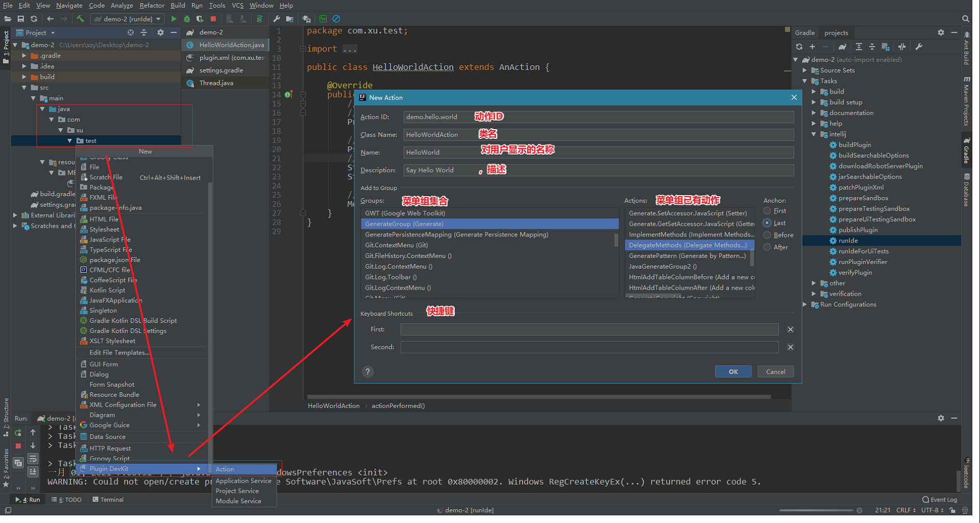Expand the build task group in Gradle tree
Image resolution: width=980 pixels, height=523 pixels.
(x=814, y=91)
